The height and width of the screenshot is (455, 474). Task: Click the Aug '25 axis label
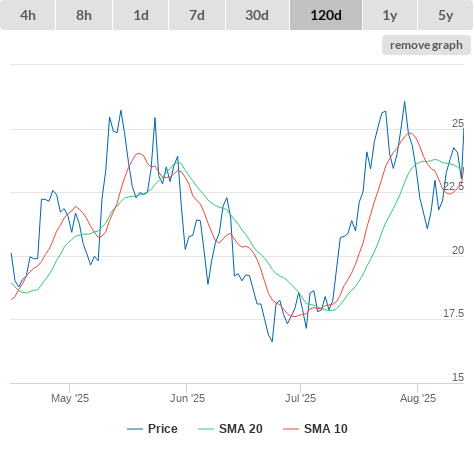(418, 398)
